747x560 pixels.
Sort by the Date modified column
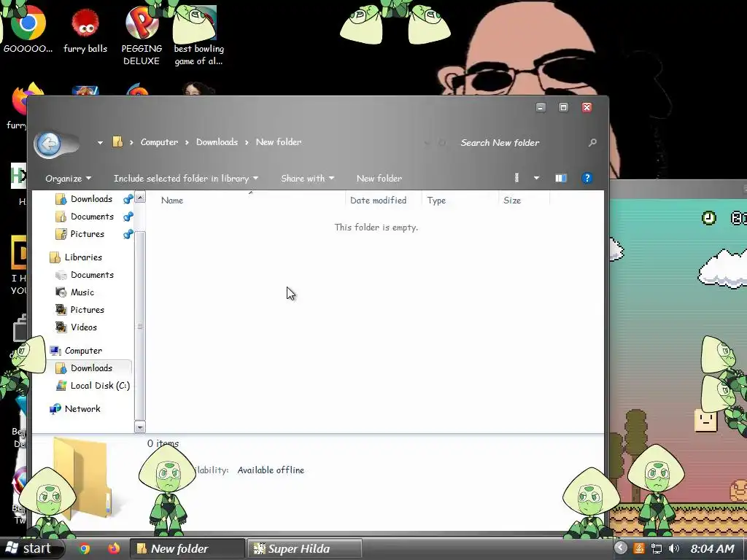(379, 201)
